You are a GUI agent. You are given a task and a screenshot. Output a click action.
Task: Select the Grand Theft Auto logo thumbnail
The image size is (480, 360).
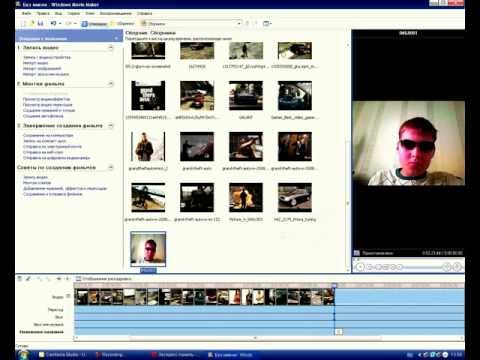tap(148, 96)
